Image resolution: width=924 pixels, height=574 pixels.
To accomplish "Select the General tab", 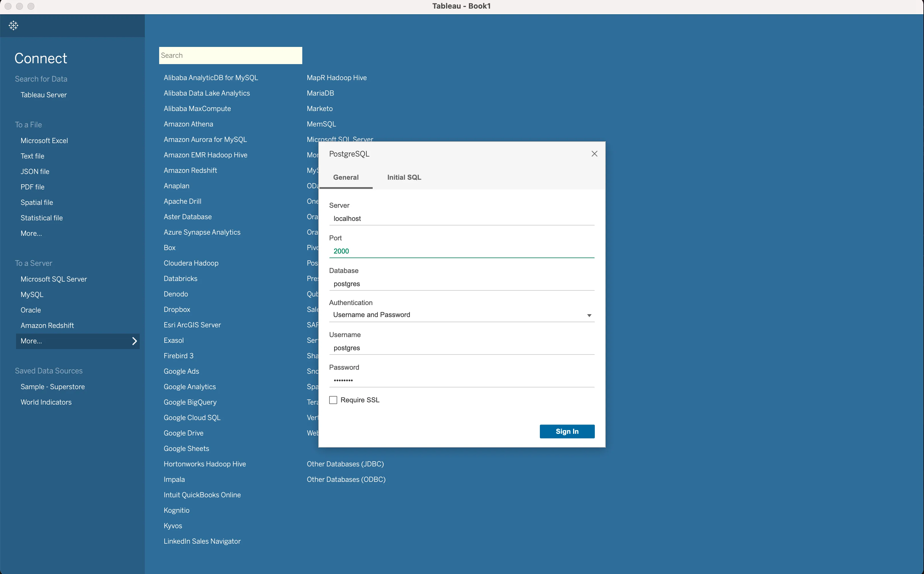I will coord(345,177).
